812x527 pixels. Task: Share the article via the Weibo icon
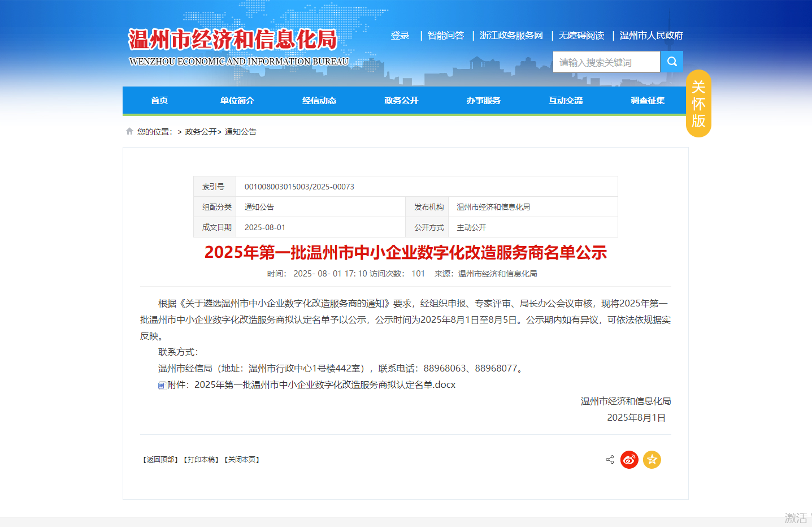tap(629, 460)
